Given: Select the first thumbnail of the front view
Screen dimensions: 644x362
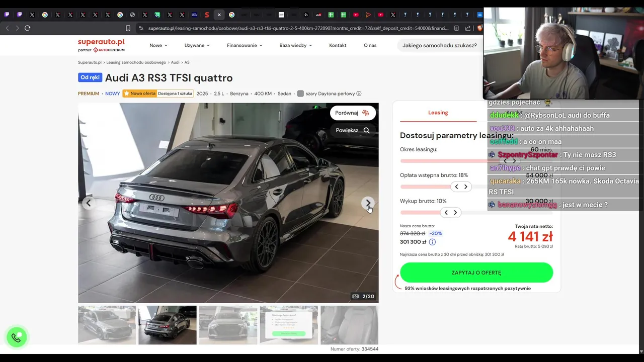Looking at the screenshot, I should (107, 325).
